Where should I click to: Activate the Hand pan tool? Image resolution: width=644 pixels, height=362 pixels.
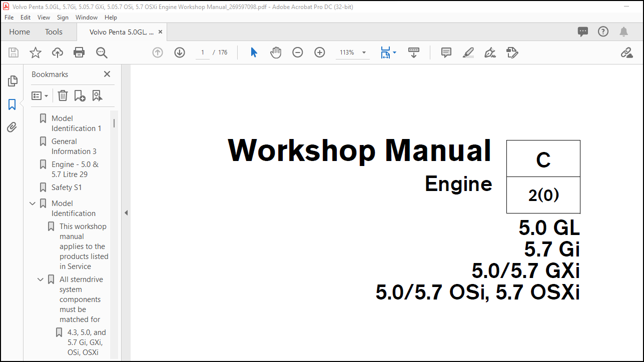276,52
